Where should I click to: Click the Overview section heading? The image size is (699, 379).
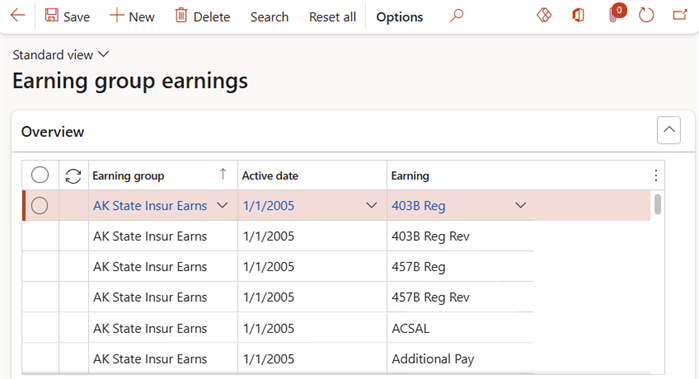(53, 132)
